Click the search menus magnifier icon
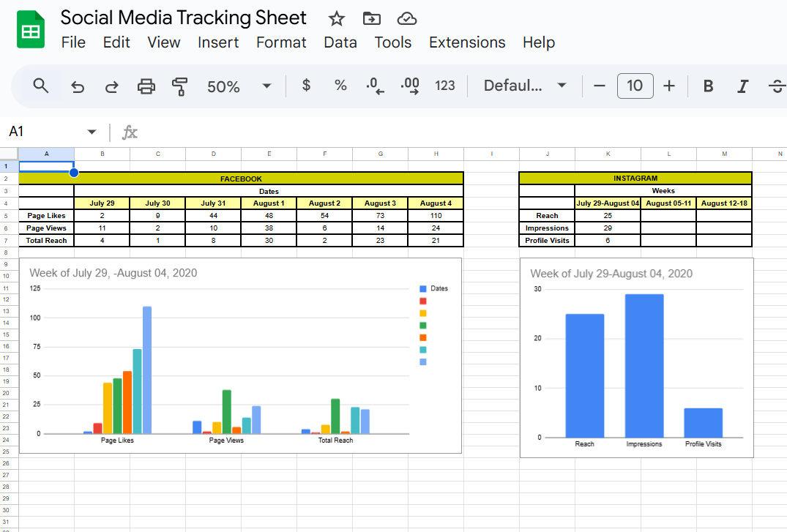The image size is (787, 532). coord(41,86)
